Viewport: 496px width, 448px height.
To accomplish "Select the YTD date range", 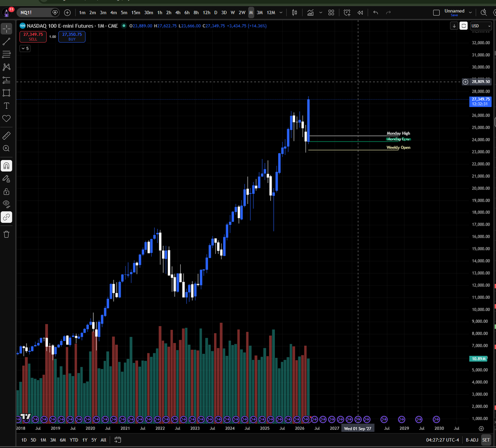I will point(74,440).
